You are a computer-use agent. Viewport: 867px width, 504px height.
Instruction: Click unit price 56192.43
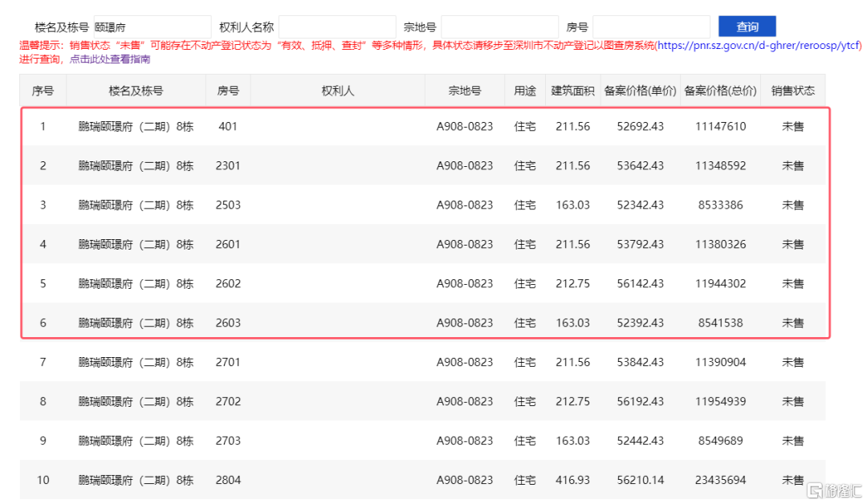click(641, 401)
